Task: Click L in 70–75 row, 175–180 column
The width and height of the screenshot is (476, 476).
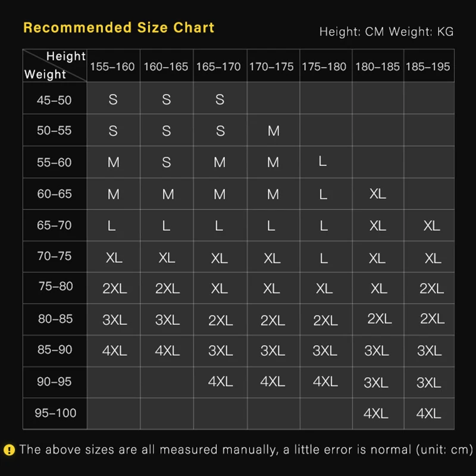Action: 324,258
